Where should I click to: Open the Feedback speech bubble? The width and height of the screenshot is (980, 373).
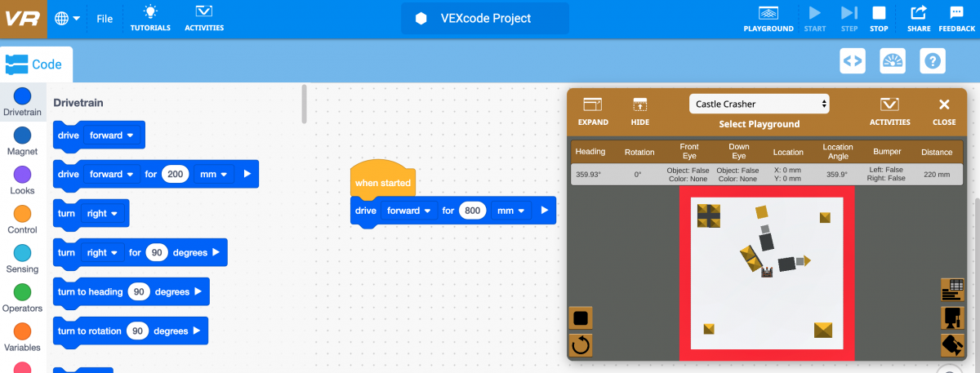point(957,18)
